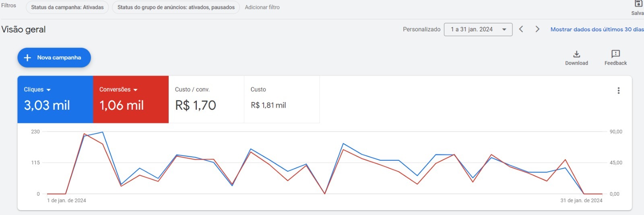Screen dimensions: 644x215
Task: Click the R$ 1,70 cost per conversion value
Action: [196, 105]
